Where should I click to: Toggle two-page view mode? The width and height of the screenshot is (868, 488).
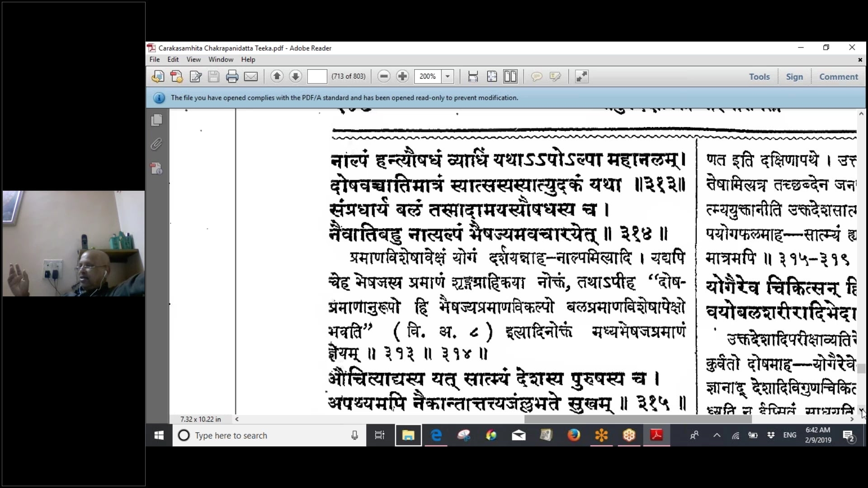(510, 76)
